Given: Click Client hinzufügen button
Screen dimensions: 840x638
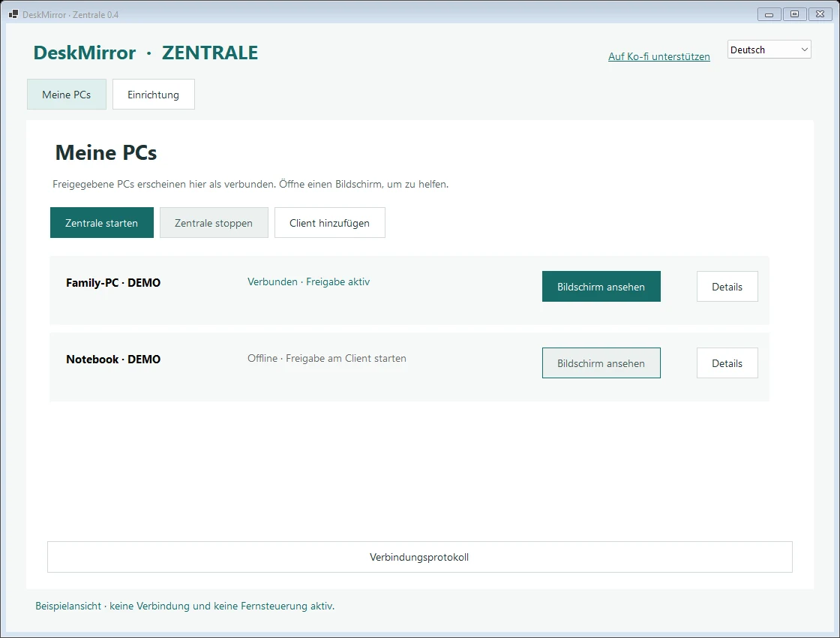Looking at the screenshot, I should tap(329, 222).
